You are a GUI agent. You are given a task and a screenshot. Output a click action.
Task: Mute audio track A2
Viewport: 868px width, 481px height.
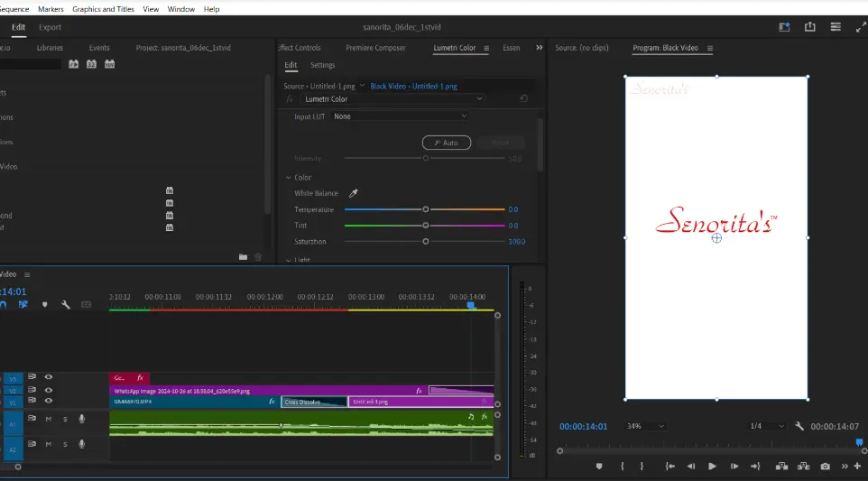click(49, 444)
